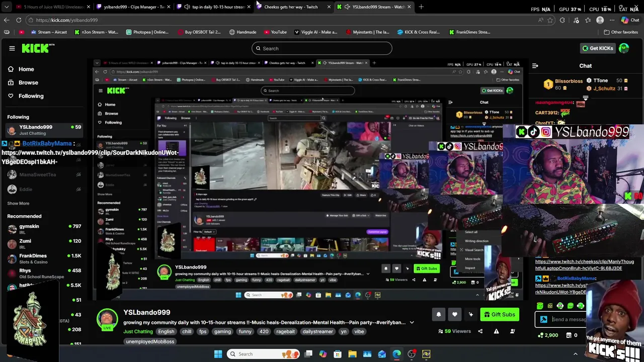Toggle following with the heart button
The height and width of the screenshot is (362, 644).
click(455, 315)
